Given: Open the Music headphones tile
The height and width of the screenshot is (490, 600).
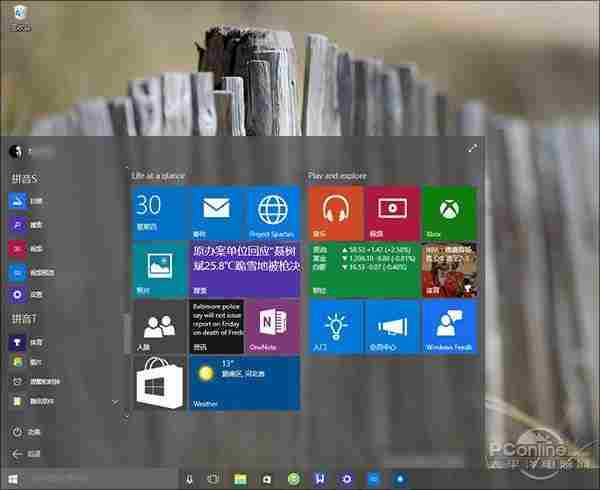Looking at the screenshot, I should click(336, 214).
